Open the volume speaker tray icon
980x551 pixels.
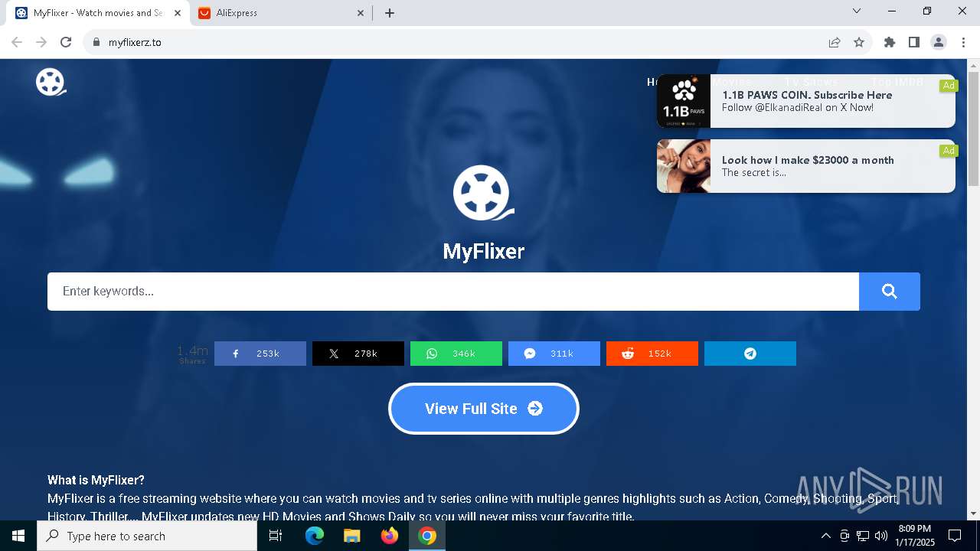881,536
